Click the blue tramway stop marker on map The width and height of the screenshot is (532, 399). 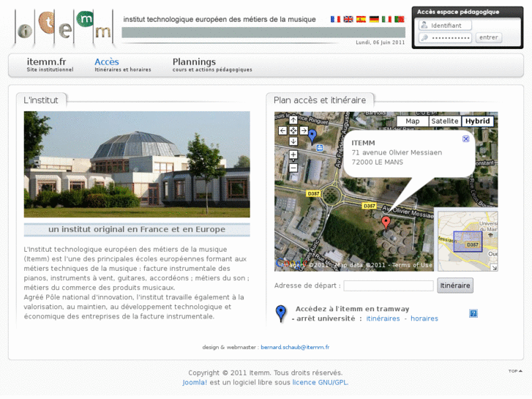[x=312, y=135]
